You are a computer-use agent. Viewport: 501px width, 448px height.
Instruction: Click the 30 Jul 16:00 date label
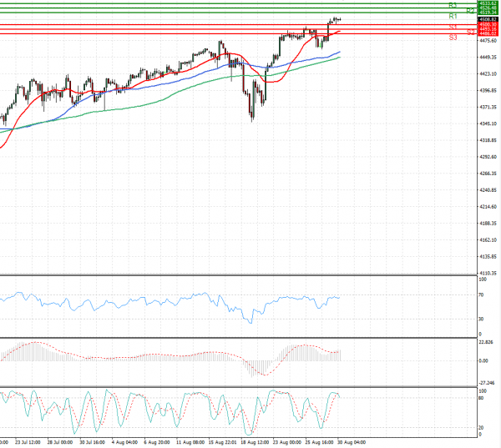pyautogui.click(x=93, y=442)
